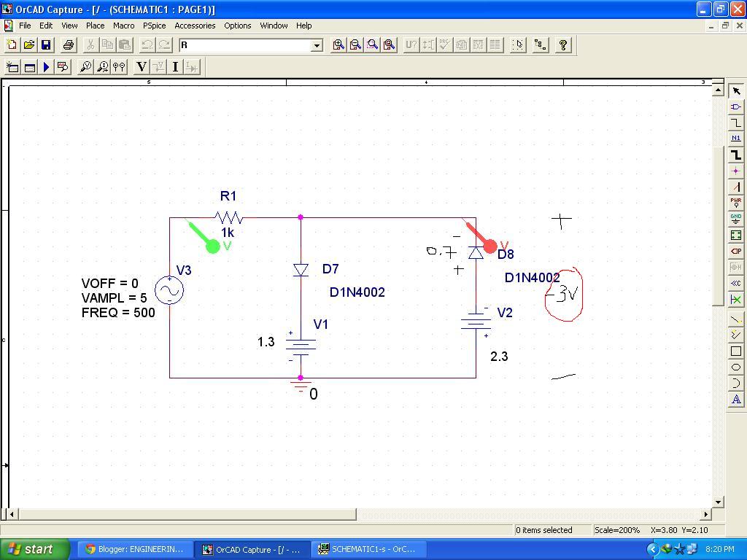Select Place Off-Page Connector tool
Image resolution: width=747 pixels, height=560 pixels.
tap(736, 284)
